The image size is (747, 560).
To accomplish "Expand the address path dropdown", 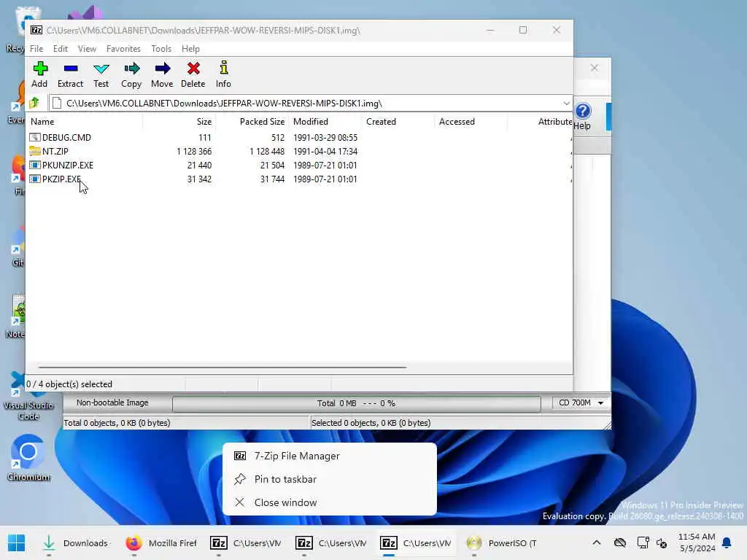I will coord(566,103).
